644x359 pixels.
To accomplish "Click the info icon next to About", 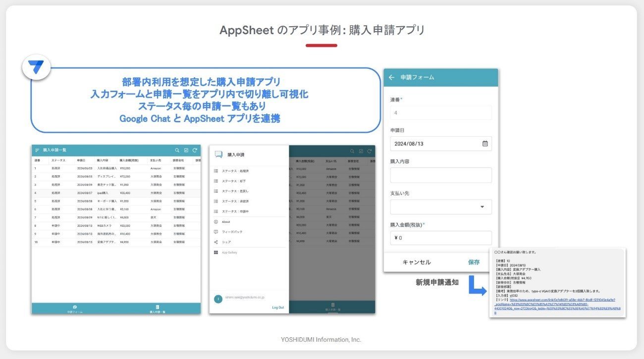I will [216, 222].
